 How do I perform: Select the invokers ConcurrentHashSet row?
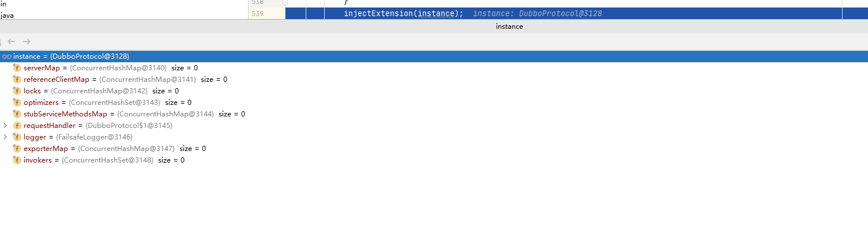pos(434,160)
